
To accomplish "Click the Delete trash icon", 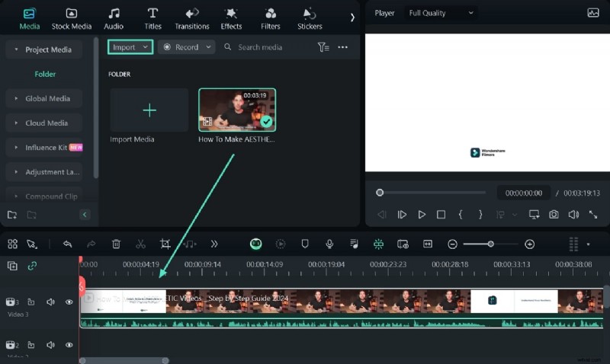I will click(116, 244).
